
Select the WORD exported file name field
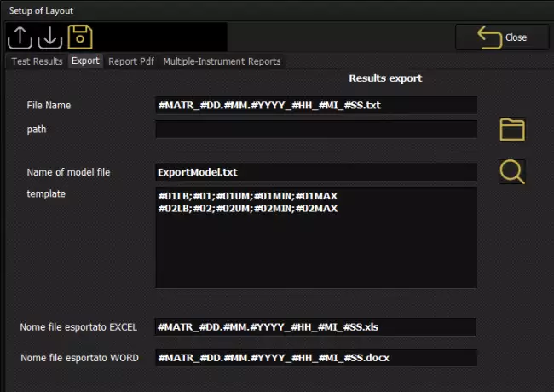(315, 358)
